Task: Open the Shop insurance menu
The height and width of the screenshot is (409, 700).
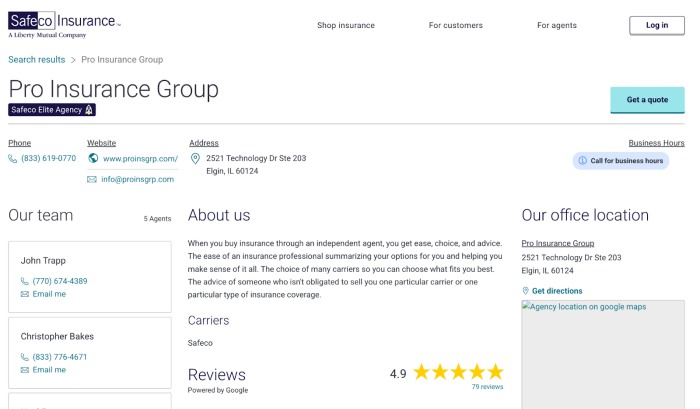Action: tap(346, 25)
